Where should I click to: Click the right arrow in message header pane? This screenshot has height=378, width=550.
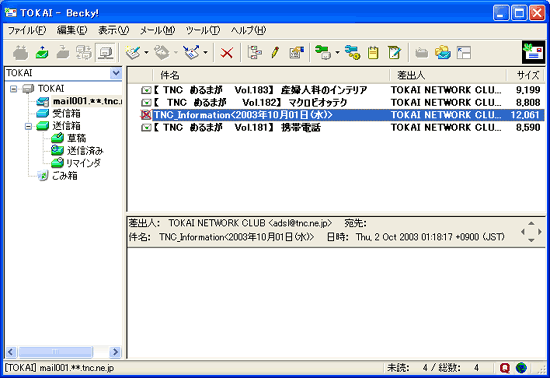[x=540, y=232]
